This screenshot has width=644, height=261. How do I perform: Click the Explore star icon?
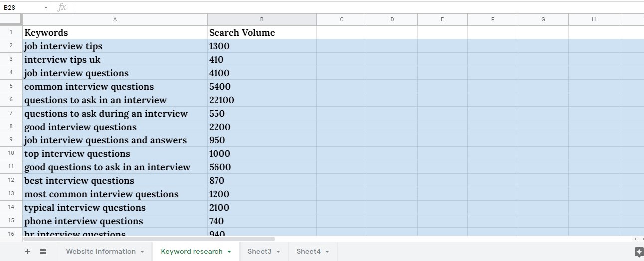click(x=639, y=252)
